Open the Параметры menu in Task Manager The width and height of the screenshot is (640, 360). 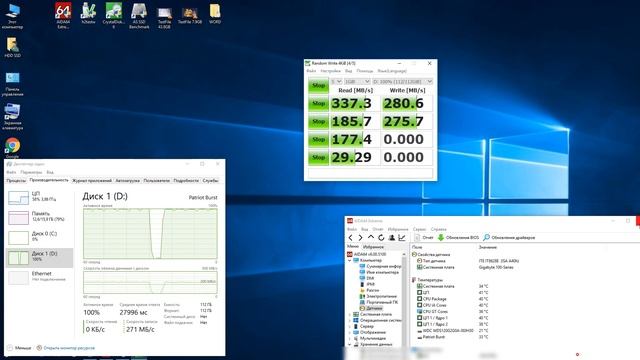pyautogui.click(x=31, y=172)
